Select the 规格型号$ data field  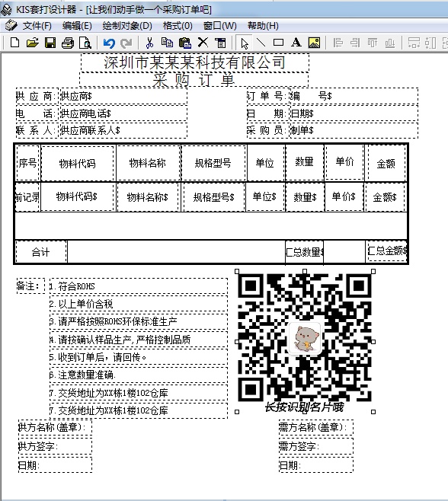click(214, 197)
